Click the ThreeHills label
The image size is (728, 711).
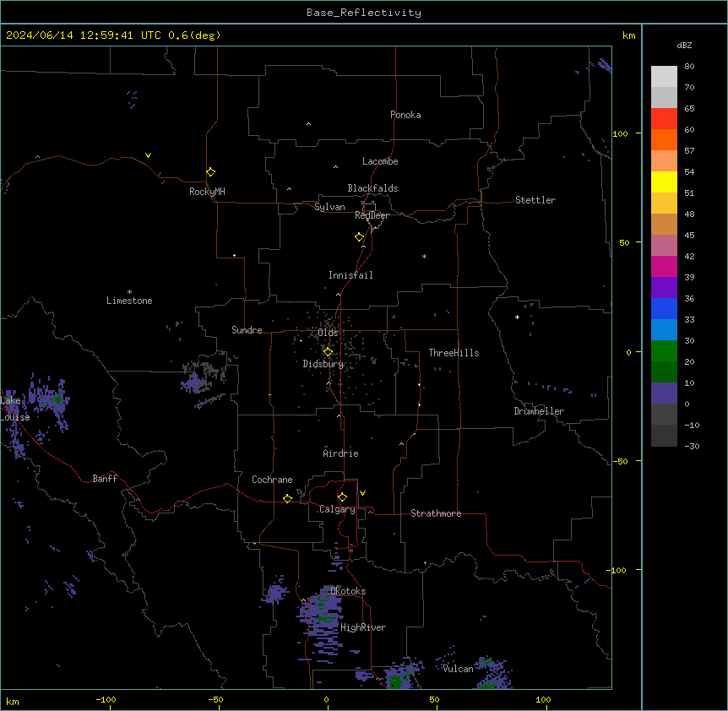click(x=454, y=353)
